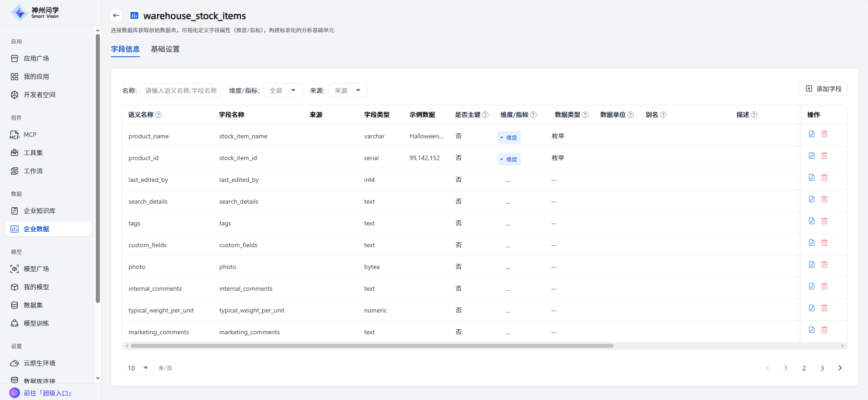Click edit icon for the photo row
This screenshot has width=868, height=400.
point(811,264)
